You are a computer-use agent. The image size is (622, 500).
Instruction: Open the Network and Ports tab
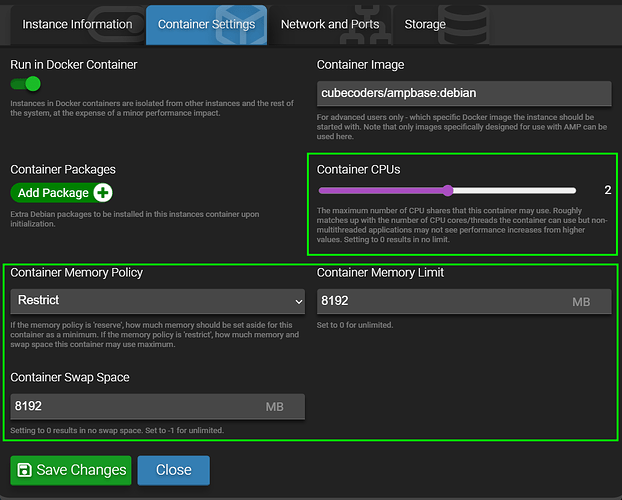[329, 24]
